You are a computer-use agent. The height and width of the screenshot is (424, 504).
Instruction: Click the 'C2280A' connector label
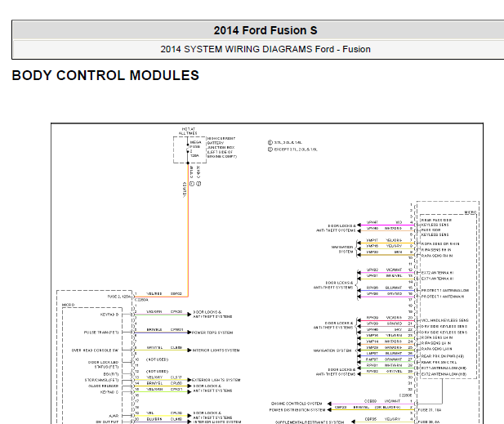141,300
